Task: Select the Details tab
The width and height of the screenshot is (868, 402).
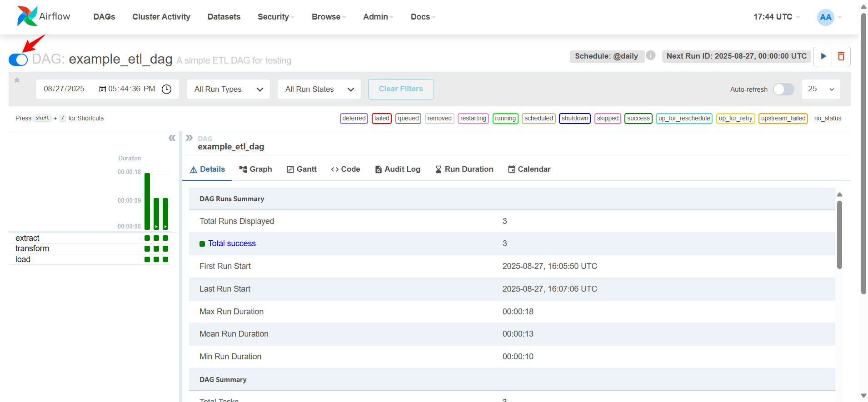Action: 207,169
